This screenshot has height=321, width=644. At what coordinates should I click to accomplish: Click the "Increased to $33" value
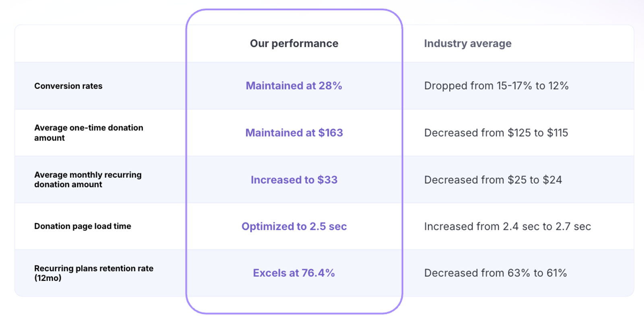pos(294,180)
